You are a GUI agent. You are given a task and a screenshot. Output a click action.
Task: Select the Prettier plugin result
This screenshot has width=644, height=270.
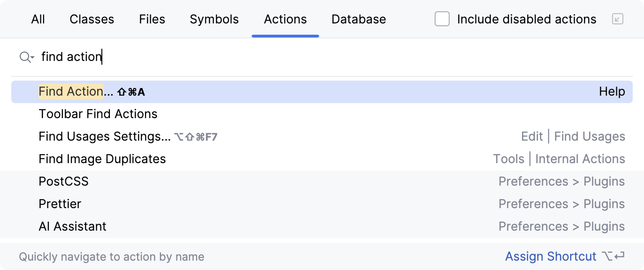pos(60,204)
